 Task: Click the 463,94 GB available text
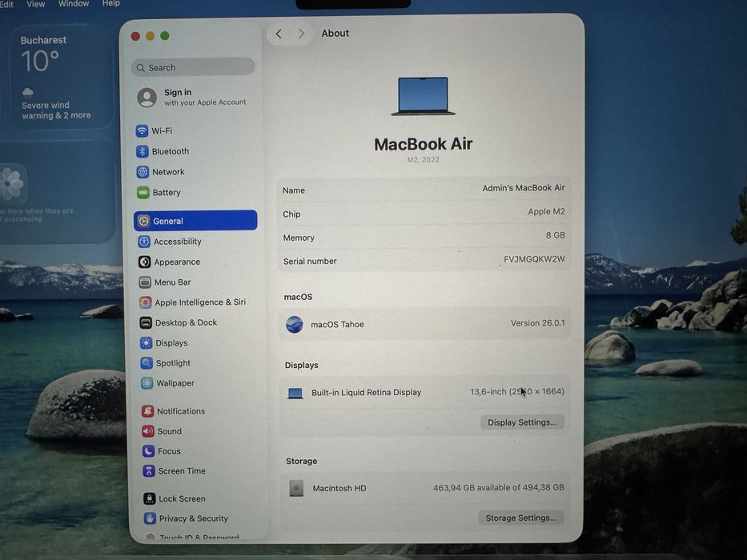[x=498, y=488]
